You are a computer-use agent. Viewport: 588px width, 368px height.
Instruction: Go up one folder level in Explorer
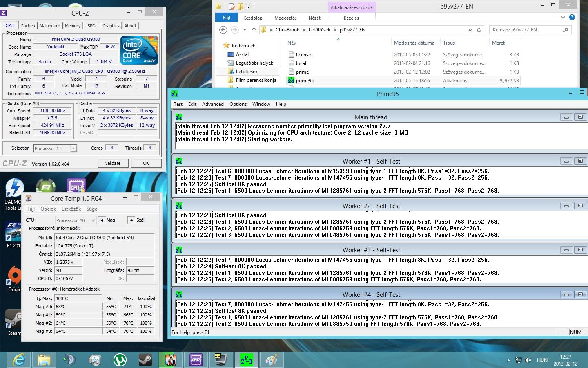click(x=254, y=30)
